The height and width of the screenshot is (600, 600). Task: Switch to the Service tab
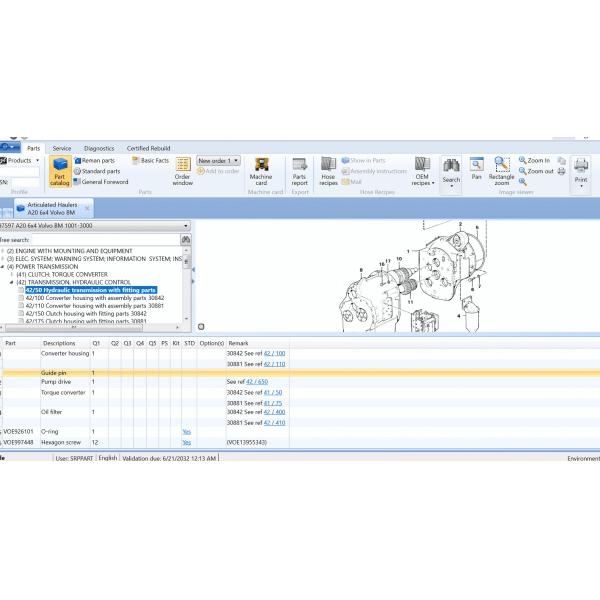[x=62, y=148]
